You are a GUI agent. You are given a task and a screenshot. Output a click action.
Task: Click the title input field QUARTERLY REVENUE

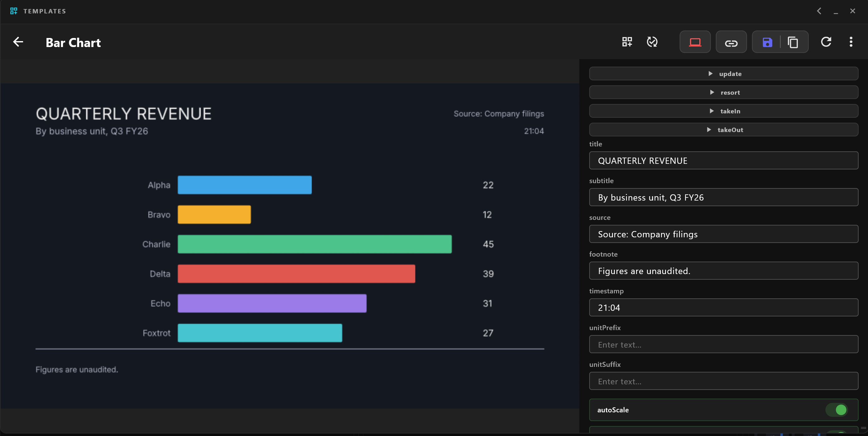(x=723, y=161)
